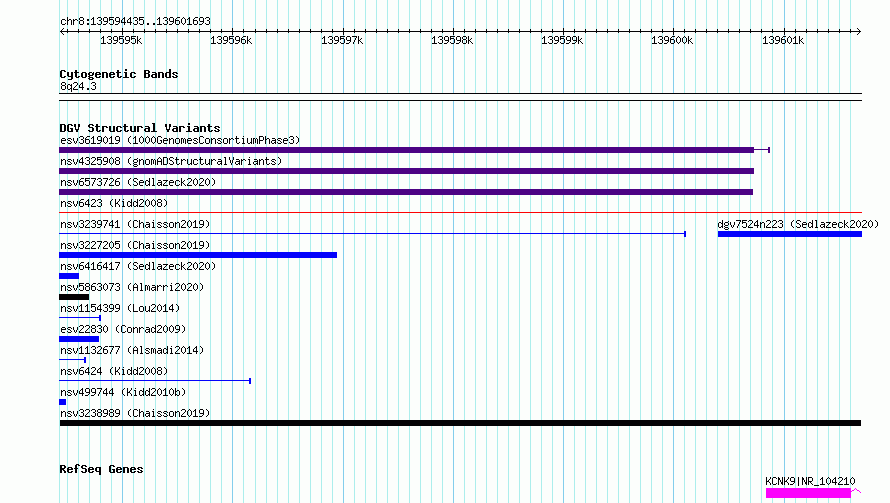Click the blue bar under nsv3227205
This screenshot has width=890, height=503.
click(x=198, y=255)
